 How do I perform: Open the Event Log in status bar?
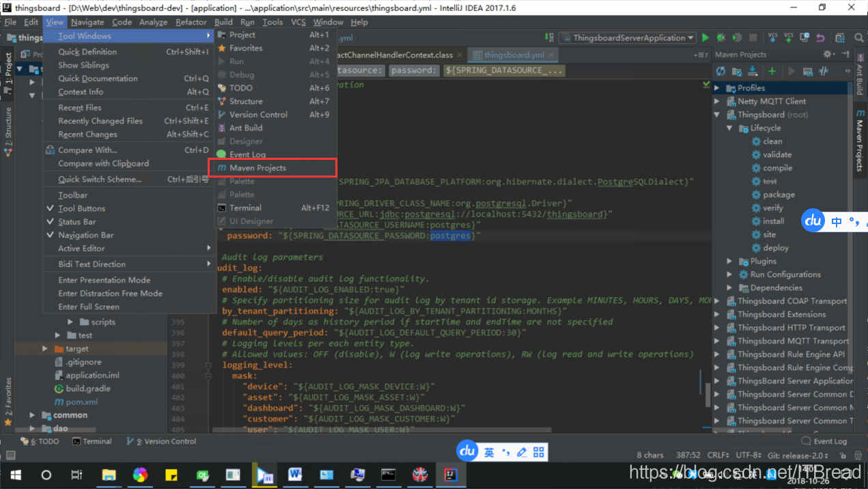825,441
